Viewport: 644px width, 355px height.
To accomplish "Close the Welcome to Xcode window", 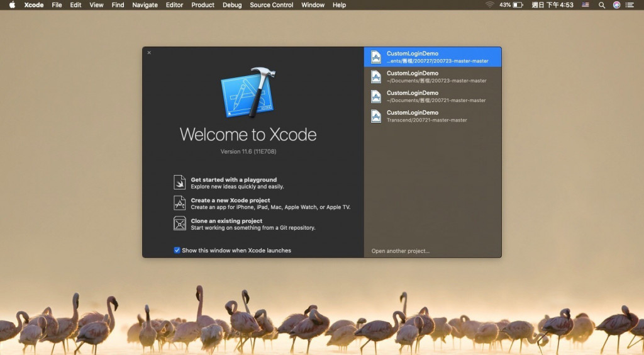I will [x=149, y=53].
